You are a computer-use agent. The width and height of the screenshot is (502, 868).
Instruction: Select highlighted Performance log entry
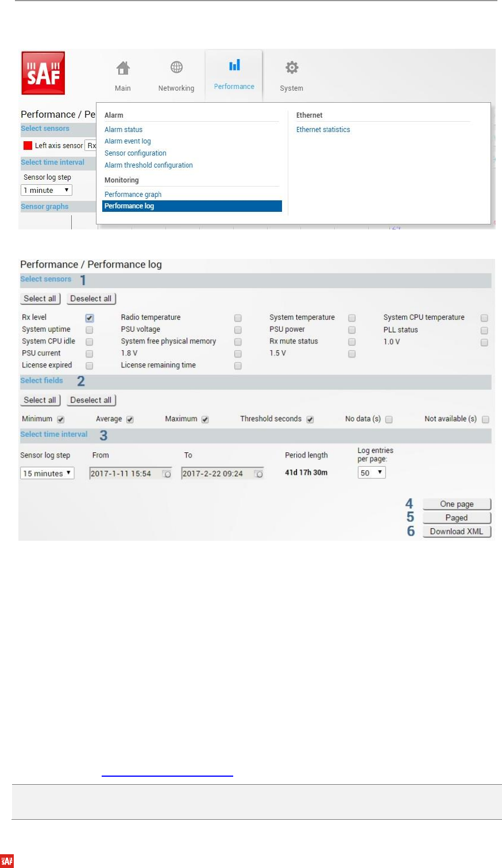(x=192, y=206)
